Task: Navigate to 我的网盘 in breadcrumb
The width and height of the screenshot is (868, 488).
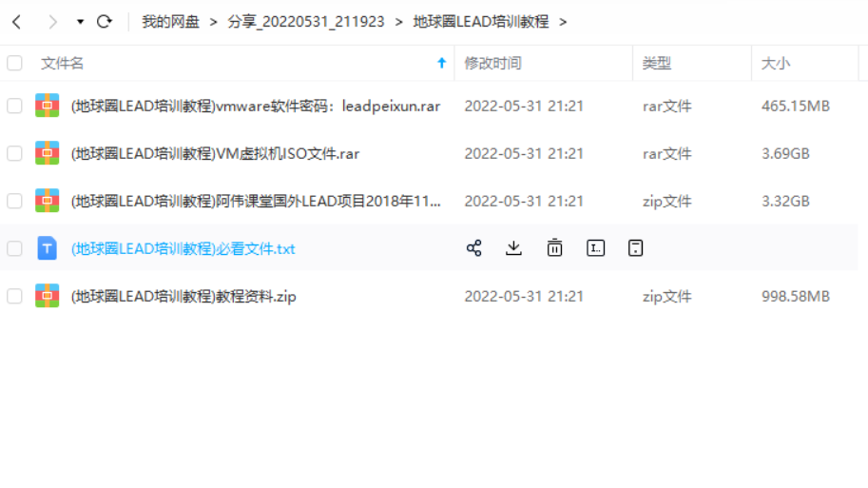Action: [170, 22]
